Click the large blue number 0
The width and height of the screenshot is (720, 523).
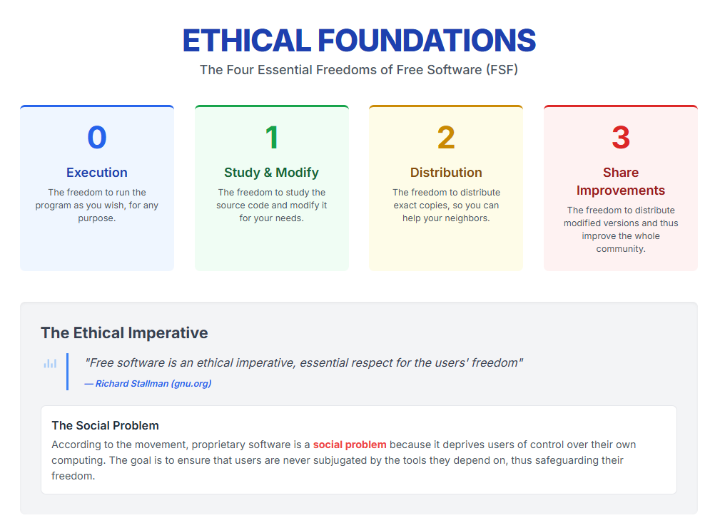97,137
